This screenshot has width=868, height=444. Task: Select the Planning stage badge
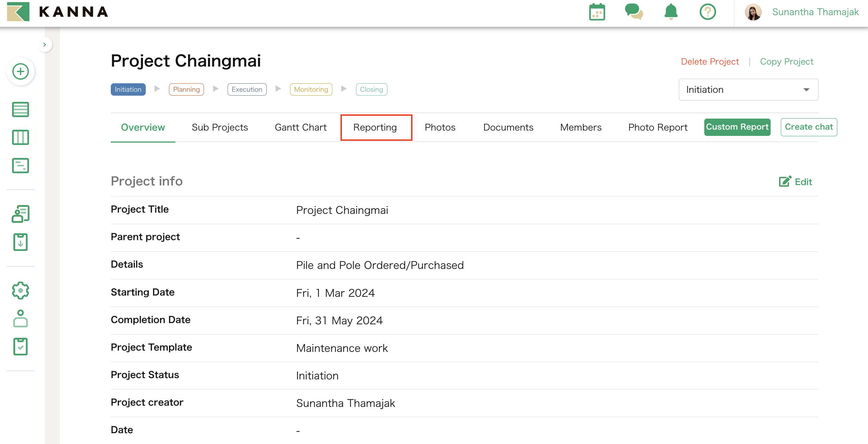(186, 90)
